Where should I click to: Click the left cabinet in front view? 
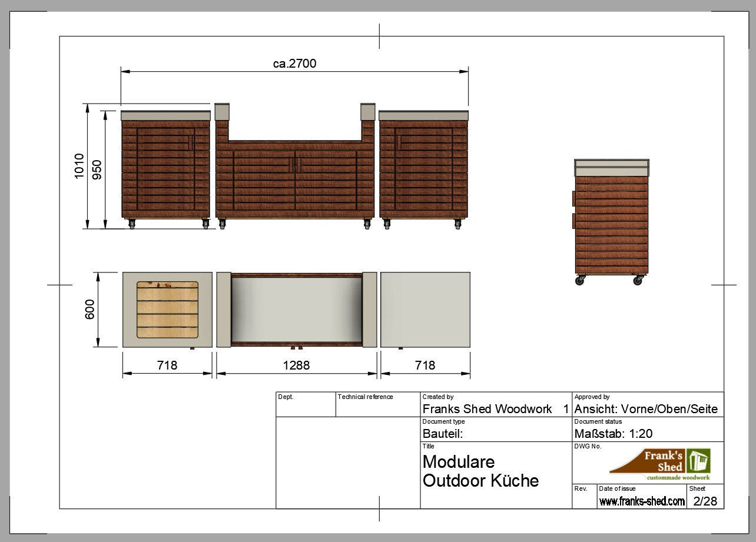click(x=165, y=168)
